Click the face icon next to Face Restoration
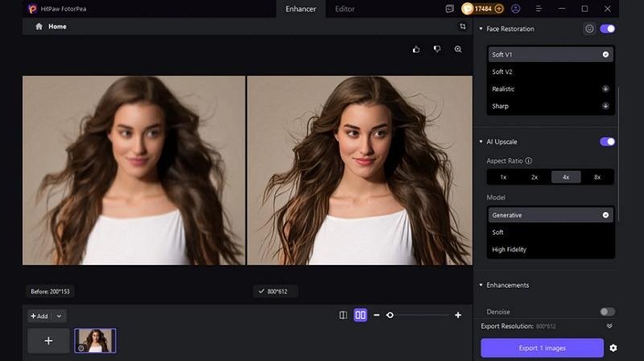This screenshot has width=644, height=361. (x=589, y=29)
